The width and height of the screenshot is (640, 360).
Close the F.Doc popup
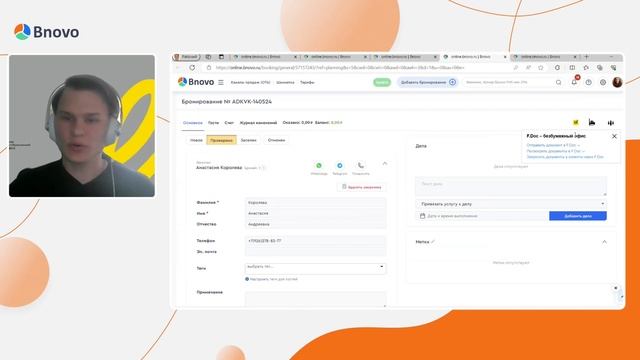pos(614,136)
